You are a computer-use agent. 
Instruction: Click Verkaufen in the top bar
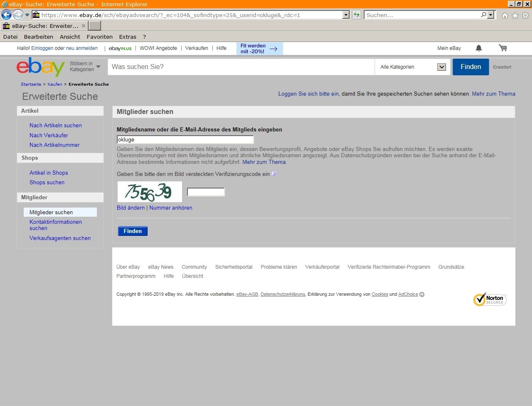pos(197,48)
